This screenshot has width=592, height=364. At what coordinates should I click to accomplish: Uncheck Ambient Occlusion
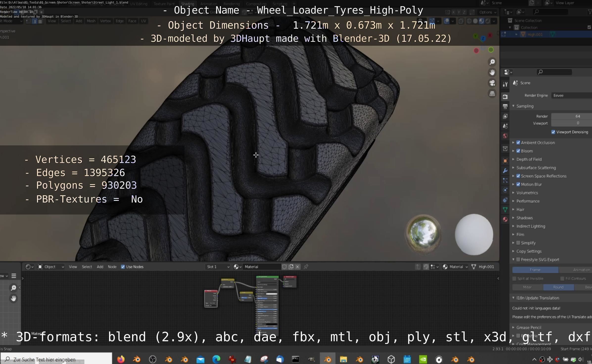(518, 143)
